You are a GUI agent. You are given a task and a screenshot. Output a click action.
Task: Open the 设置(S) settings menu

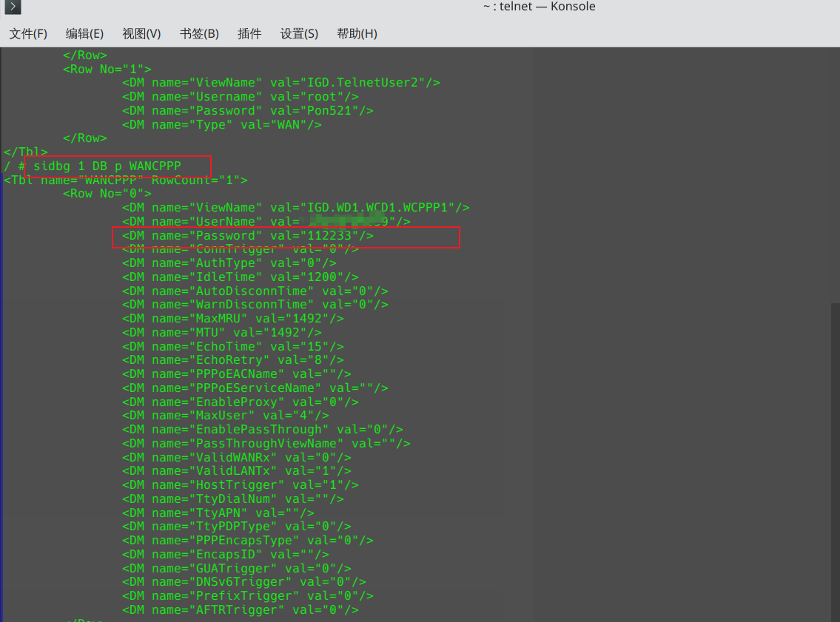(x=299, y=34)
